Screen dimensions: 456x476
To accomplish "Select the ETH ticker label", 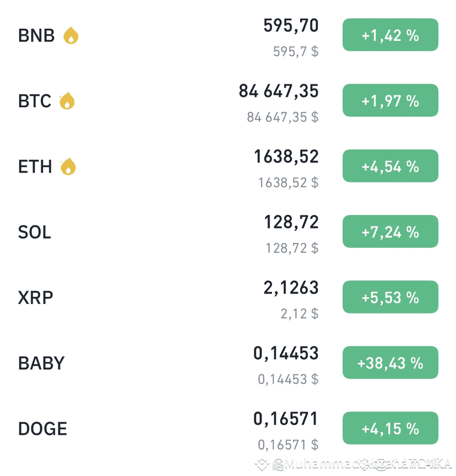I will pyautogui.click(x=35, y=167).
